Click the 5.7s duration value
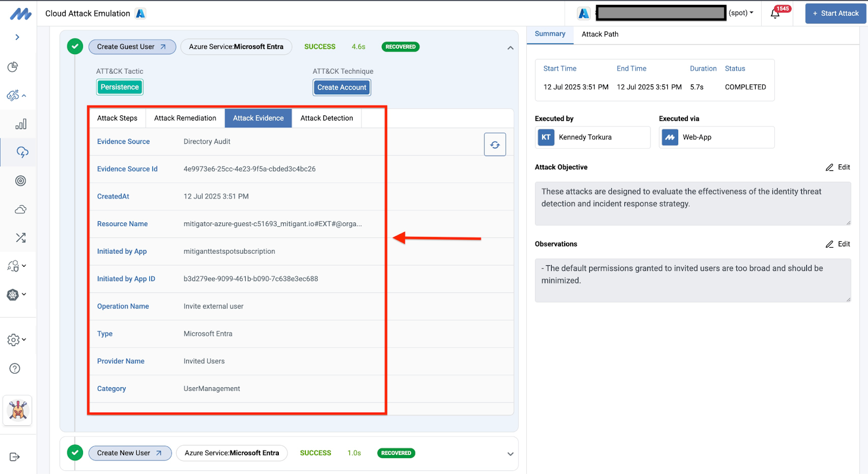 697,87
